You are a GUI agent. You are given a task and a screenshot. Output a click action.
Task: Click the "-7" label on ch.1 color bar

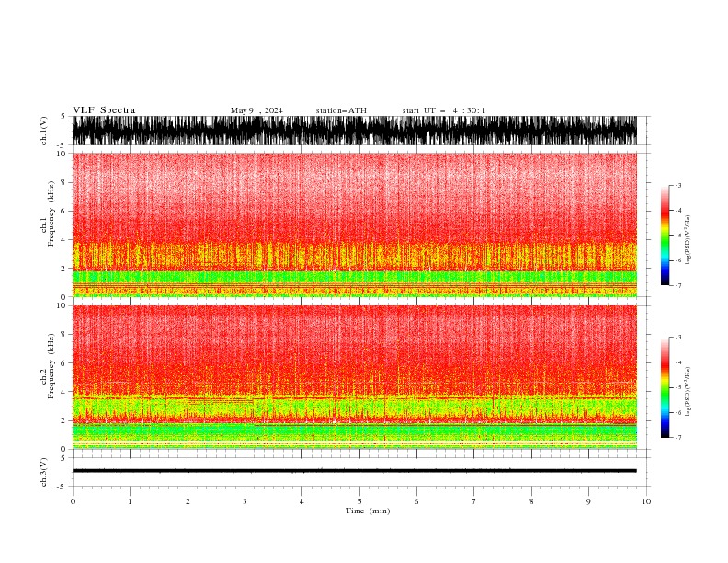click(x=678, y=285)
